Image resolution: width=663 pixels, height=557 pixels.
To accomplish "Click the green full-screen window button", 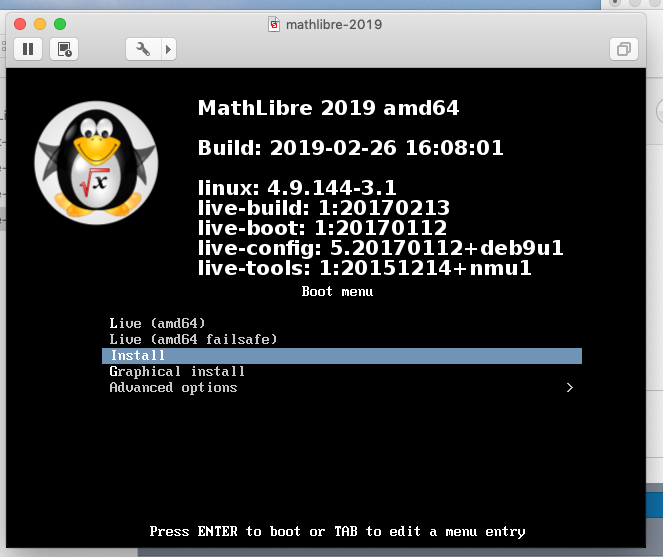I will (60, 24).
